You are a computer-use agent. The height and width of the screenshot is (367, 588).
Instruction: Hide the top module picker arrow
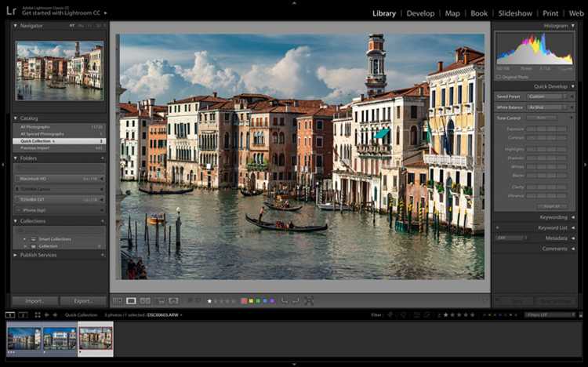point(294,2)
